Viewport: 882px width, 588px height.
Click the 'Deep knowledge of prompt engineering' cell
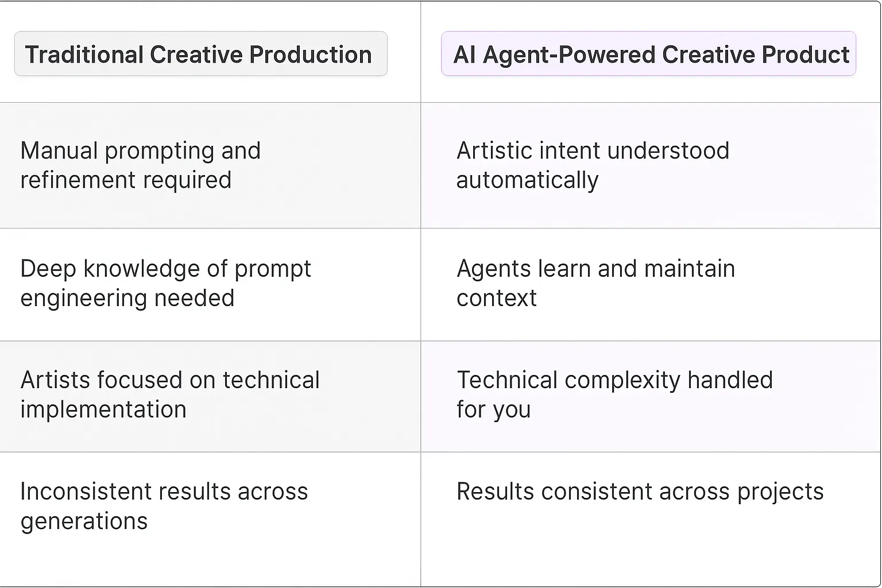[x=210, y=284]
